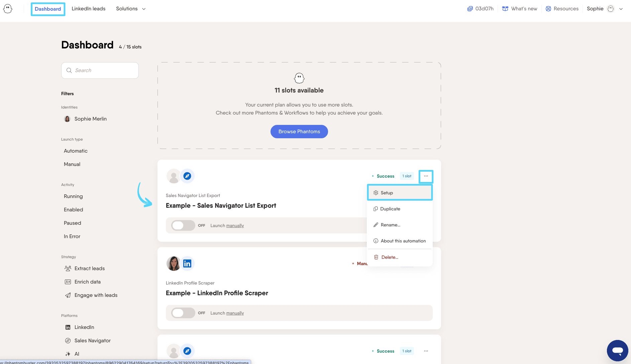Click the Enrich data card icon

click(x=68, y=282)
